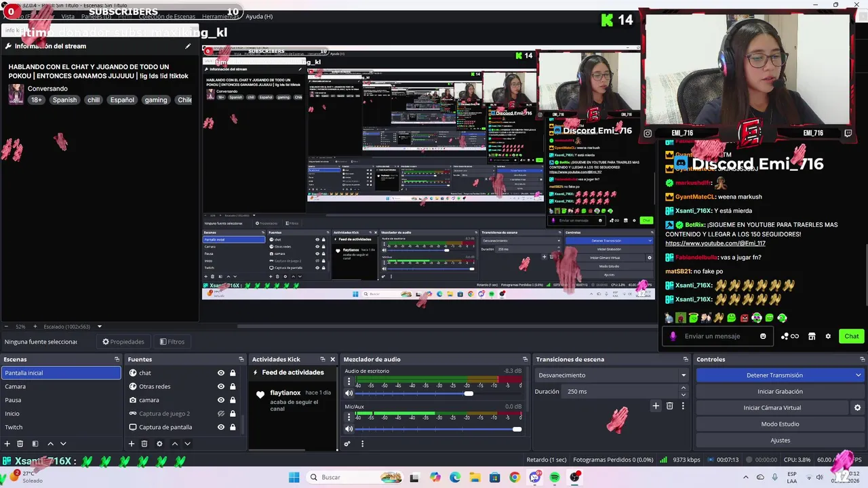
Task: Open Kick shop icon beside chat box
Action: pyautogui.click(x=812, y=336)
